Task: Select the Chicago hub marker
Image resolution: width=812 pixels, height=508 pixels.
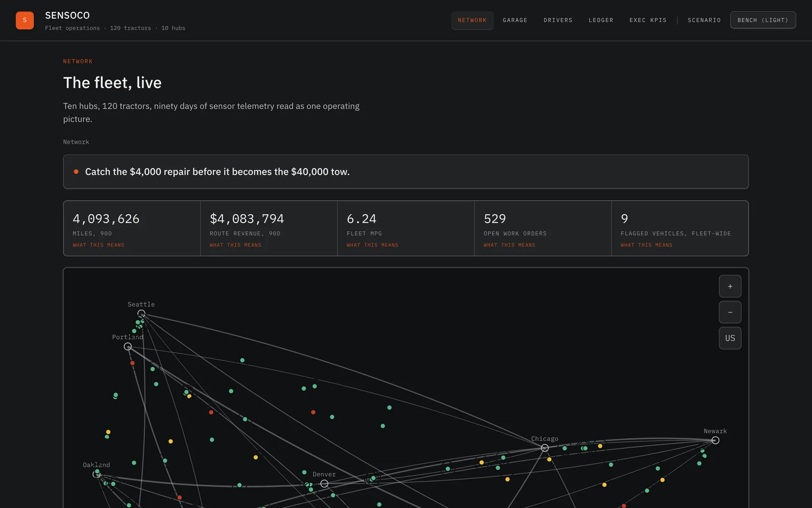Action: click(545, 448)
